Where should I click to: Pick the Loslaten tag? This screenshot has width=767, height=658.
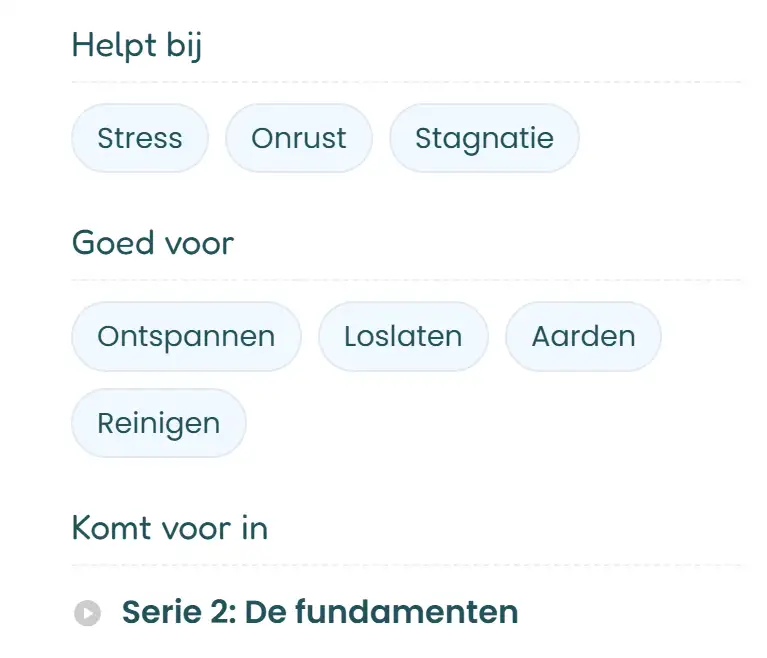pyautogui.click(x=403, y=336)
